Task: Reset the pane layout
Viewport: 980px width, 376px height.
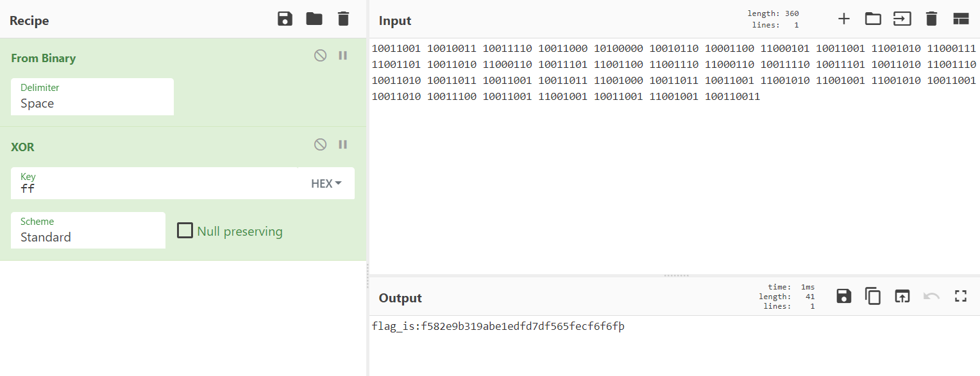Action: 960,19
